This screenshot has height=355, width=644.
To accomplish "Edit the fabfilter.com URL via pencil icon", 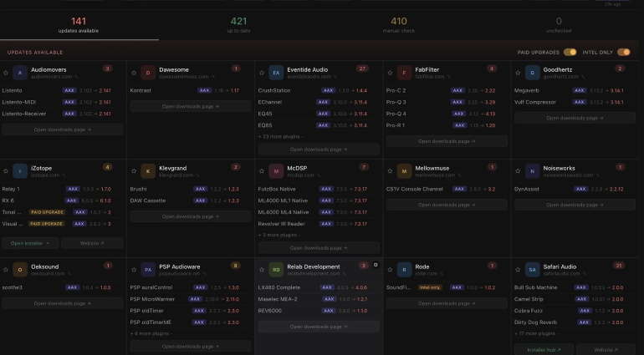I will tap(448, 77).
